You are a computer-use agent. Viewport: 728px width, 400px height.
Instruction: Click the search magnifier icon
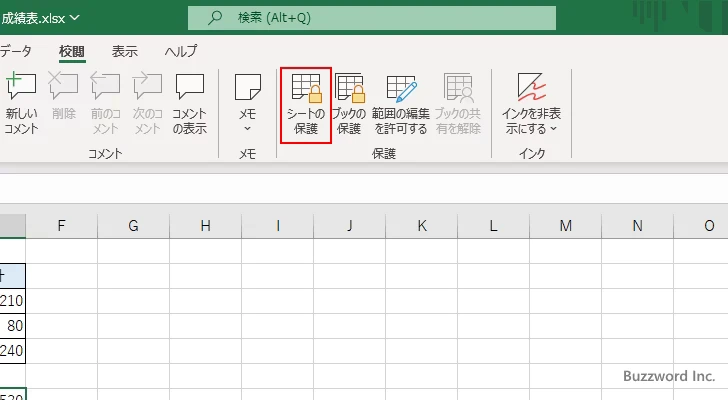point(214,18)
